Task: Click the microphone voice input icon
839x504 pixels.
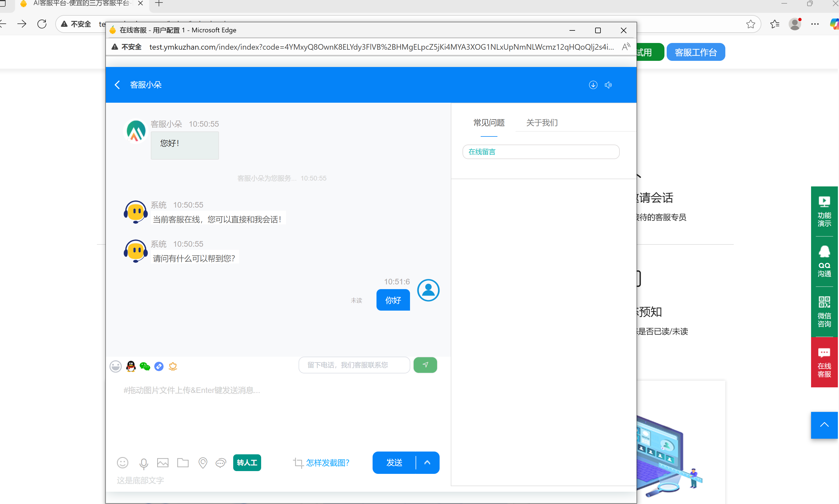Action: 144,463
